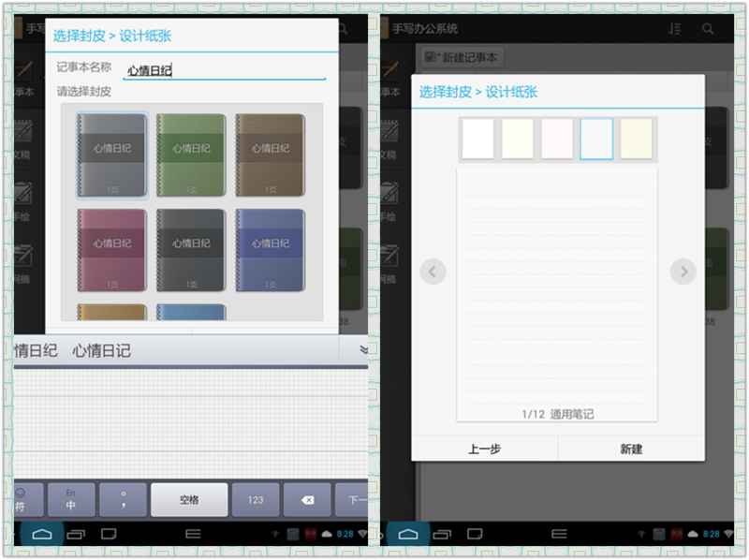Click the 记事本名称 label
749x560 pixels.
[x=84, y=66]
